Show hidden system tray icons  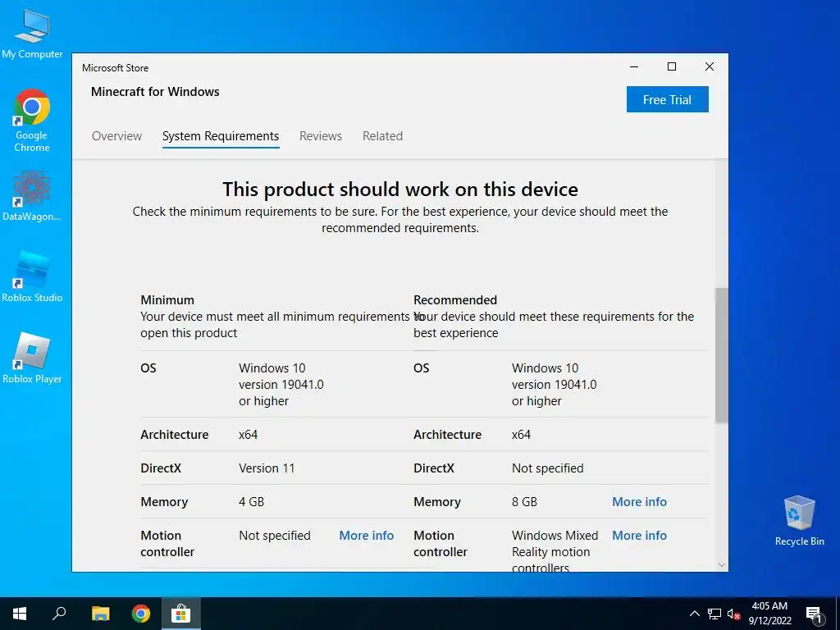[x=694, y=614]
